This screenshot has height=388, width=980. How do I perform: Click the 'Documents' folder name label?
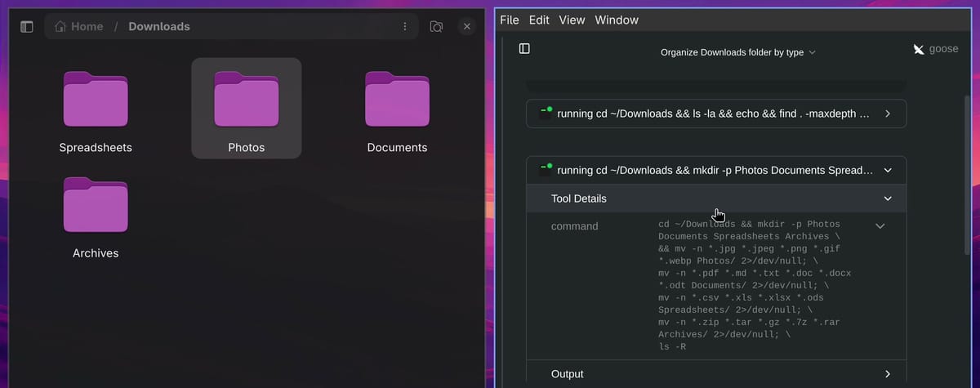click(397, 148)
